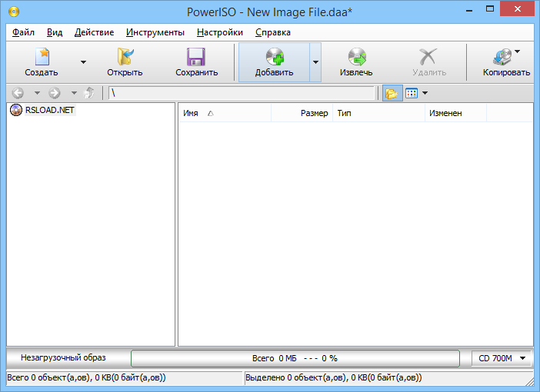Click the RSLOAD.NET disc icon
Image resolution: width=540 pixels, height=392 pixels.
(x=16, y=110)
